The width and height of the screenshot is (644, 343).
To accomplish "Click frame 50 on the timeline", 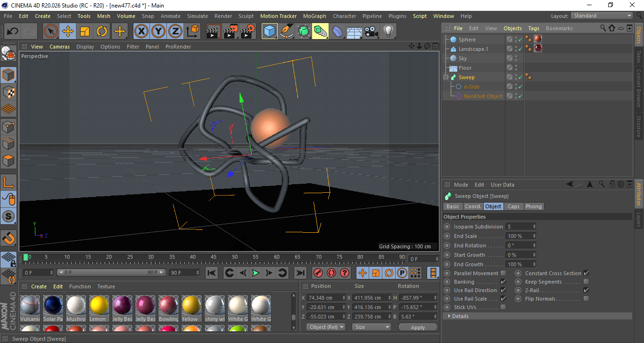I will 234,258.
